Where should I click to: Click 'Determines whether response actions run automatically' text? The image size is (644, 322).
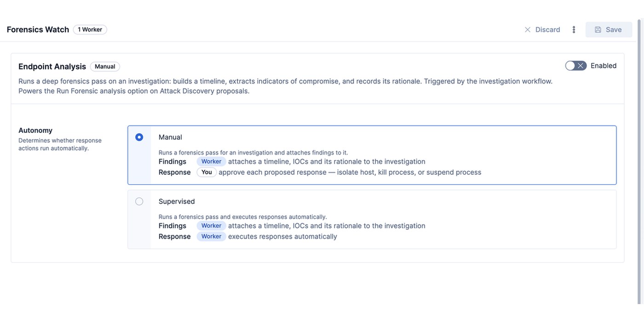click(x=60, y=144)
